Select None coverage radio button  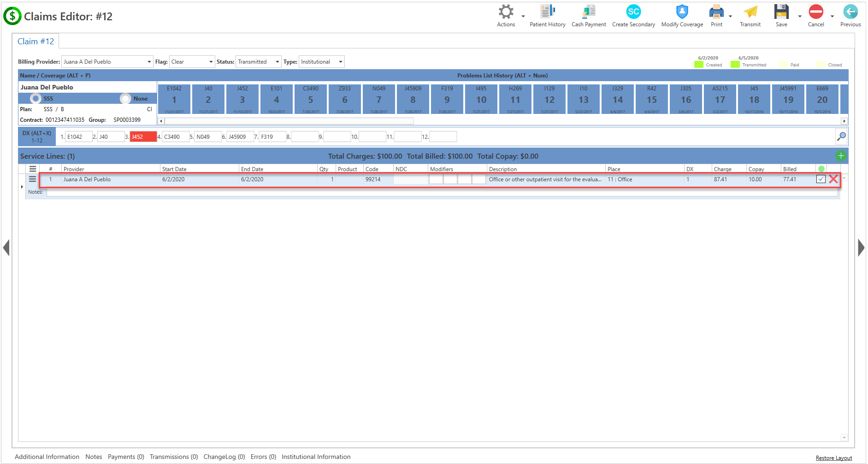(x=125, y=98)
